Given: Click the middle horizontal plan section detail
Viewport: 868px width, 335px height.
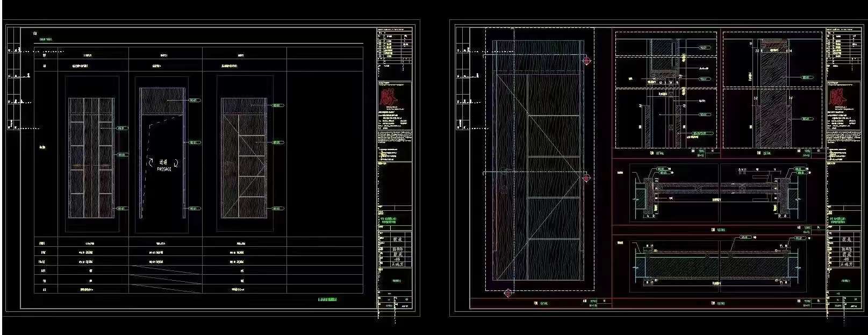Looking at the screenshot, I should [x=719, y=193].
